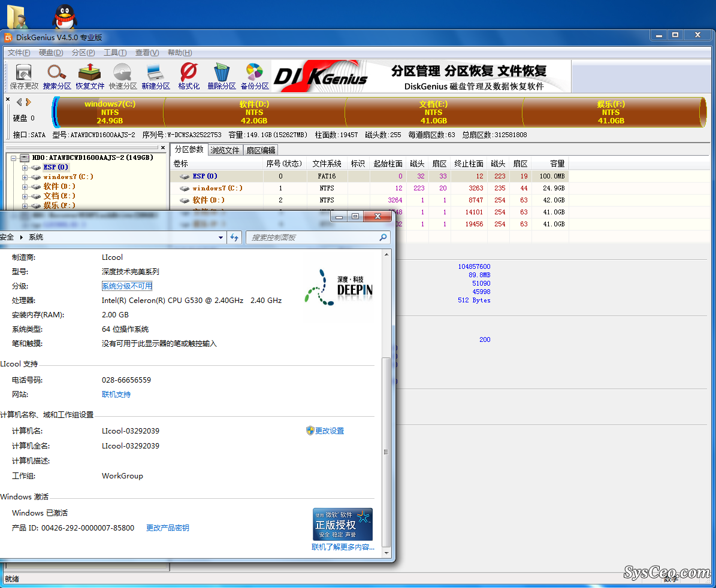Click the genuine Microsoft software badge
Image resolution: width=716 pixels, height=588 pixels.
tap(343, 524)
